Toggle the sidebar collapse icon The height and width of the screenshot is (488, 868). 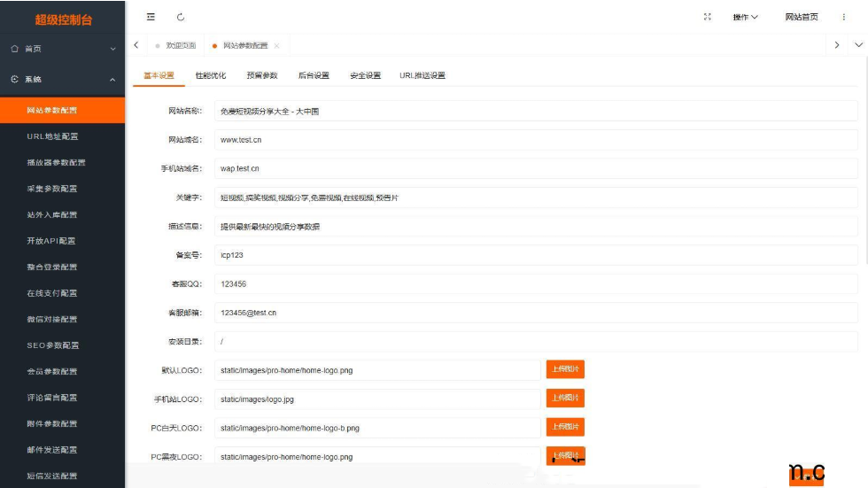click(151, 17)
